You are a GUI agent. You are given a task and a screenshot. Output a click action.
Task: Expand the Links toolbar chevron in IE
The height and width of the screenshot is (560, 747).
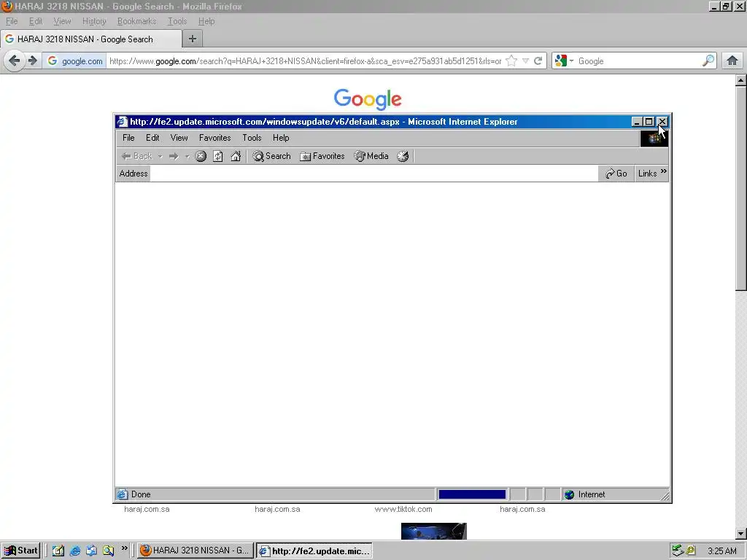pos(664,171)
